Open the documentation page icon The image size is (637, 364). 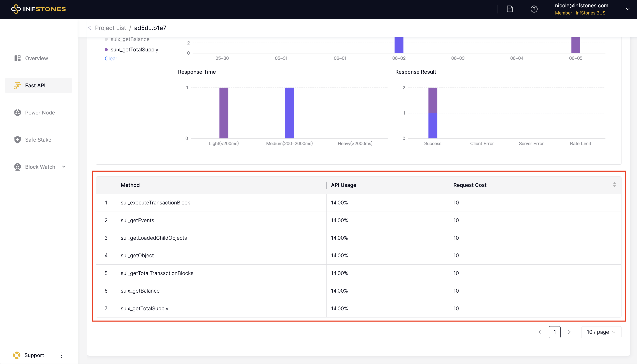point(509,9)
